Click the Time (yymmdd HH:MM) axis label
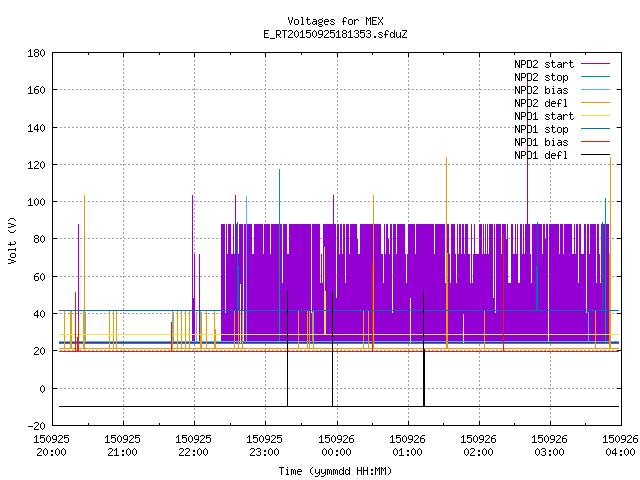The width and height of the screenshot is (640, 480). (335, 471)
